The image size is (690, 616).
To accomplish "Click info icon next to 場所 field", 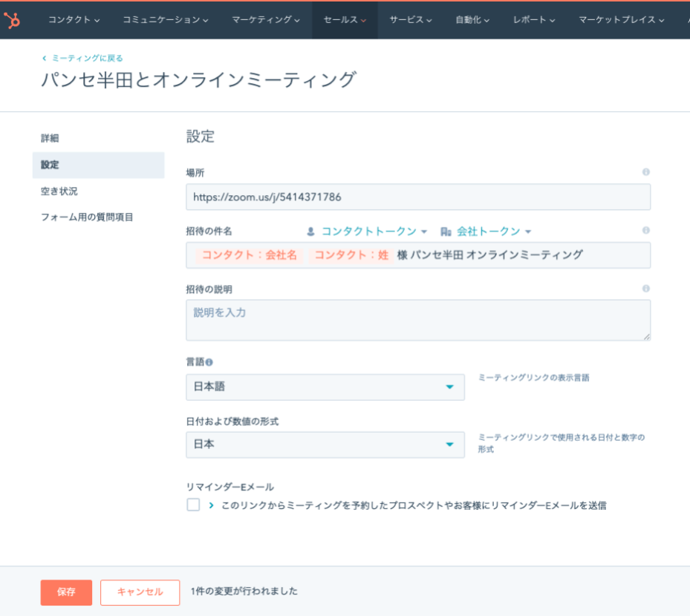I will click(x=645, y=172).
